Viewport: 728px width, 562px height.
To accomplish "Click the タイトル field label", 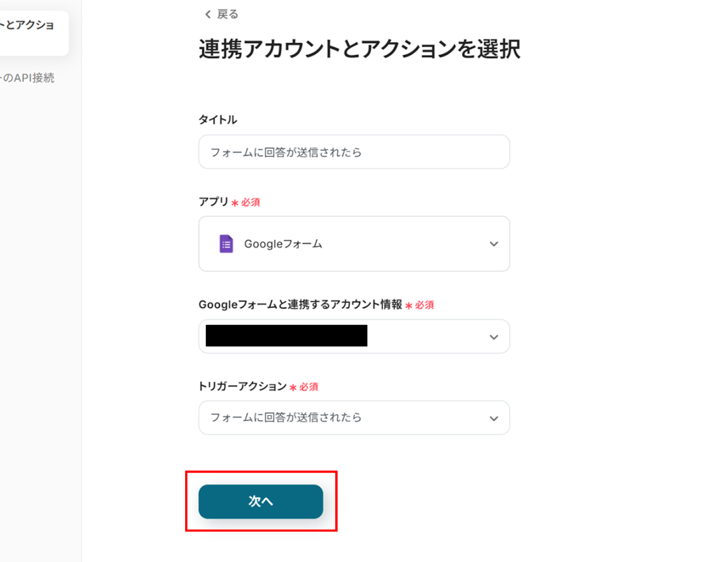I will click(x=217, y=120).
